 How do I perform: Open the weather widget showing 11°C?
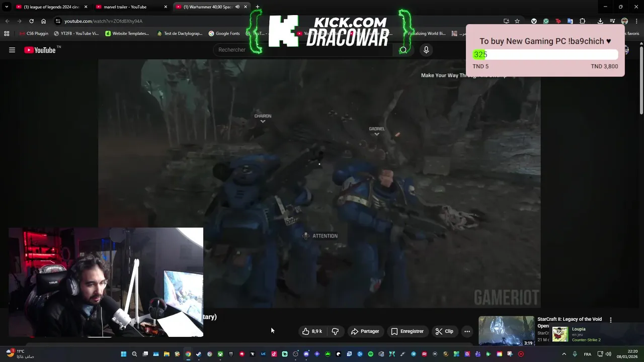pyautogui.click(x=20, y=354)
